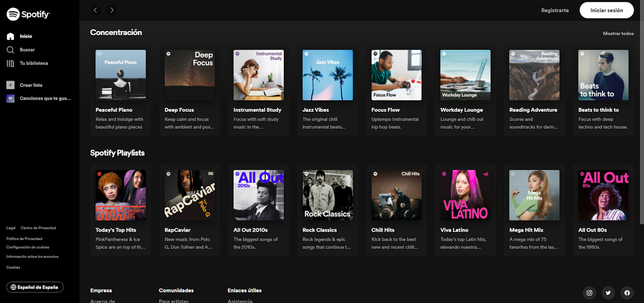The image size is (644, 303).
Task: Open the Rock Classics playlist cover
Action: point(327,196)
